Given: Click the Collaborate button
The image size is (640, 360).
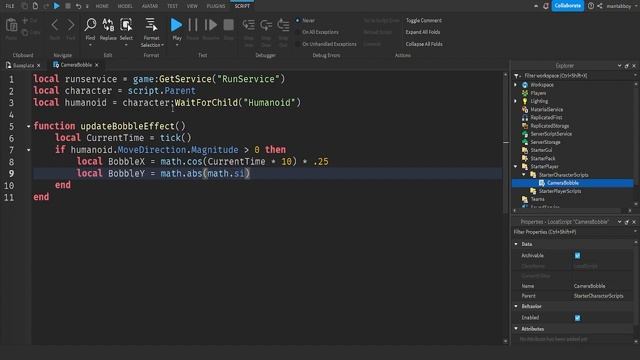Looking at the screenshot, I should pyautogui.click(x=568, y=6).
